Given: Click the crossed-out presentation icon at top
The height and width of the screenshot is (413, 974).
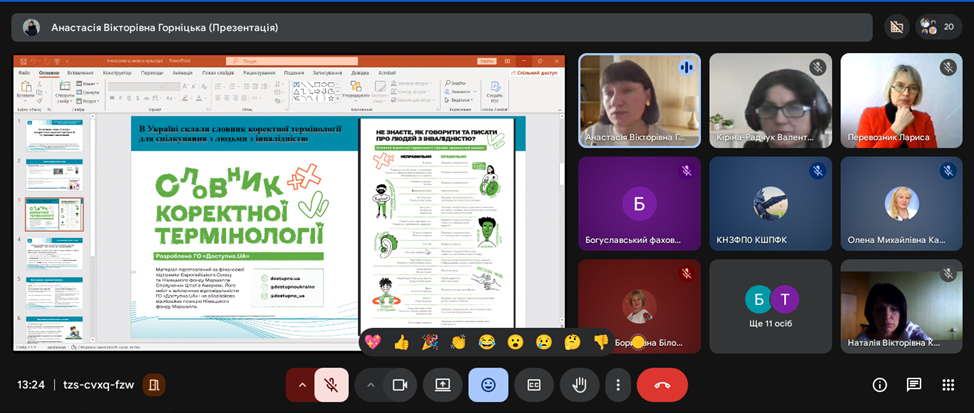Looking at the screenshot, I should click(x=896, y=27).
